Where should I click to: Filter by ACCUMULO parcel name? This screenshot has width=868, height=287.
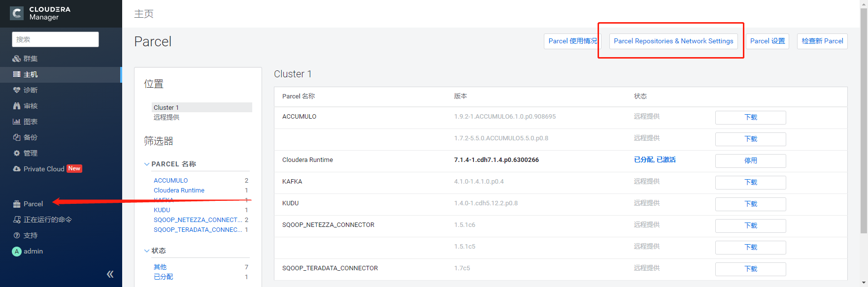[x=170, y=181]
